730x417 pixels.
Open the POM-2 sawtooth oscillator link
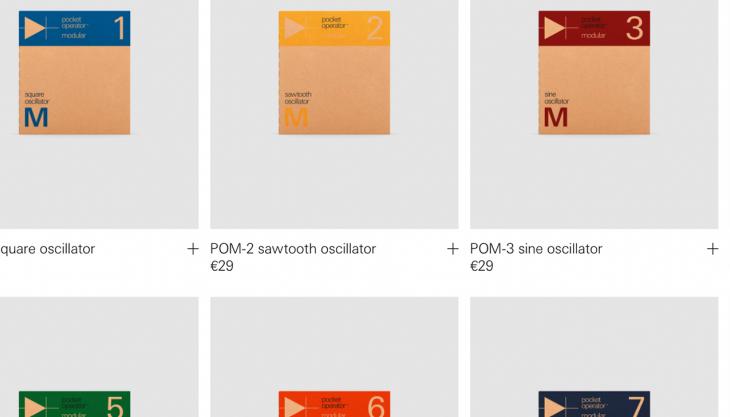293,249
